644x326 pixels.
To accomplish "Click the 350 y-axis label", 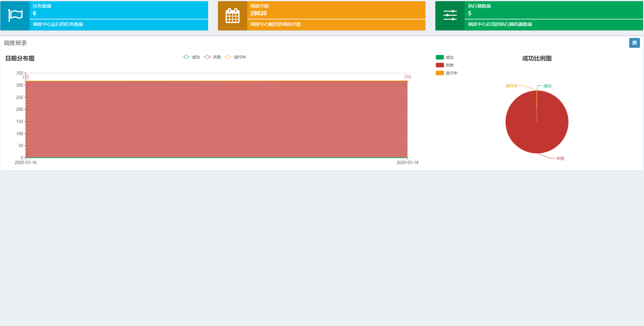I will pyautogui.click(x=19, y=73).
